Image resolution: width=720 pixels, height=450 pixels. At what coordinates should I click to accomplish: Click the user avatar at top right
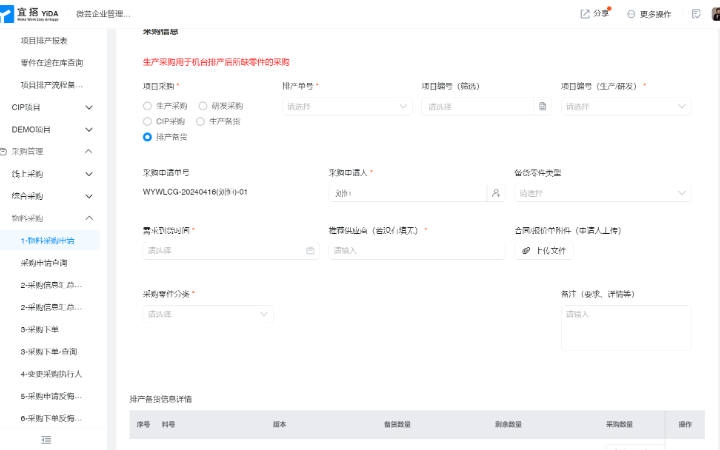tap(716, 14)
